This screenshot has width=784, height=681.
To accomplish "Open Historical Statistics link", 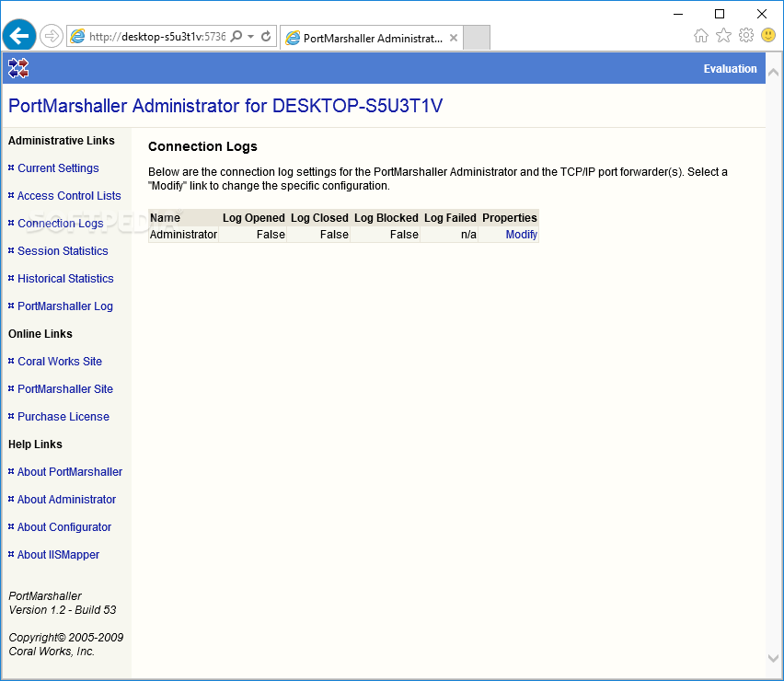I will (65, 279).
